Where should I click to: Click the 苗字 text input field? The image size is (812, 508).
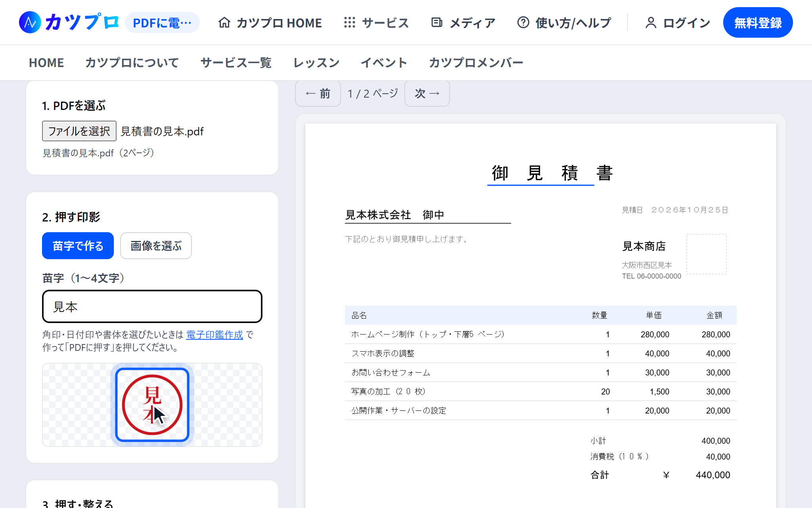tap(152, 306)
